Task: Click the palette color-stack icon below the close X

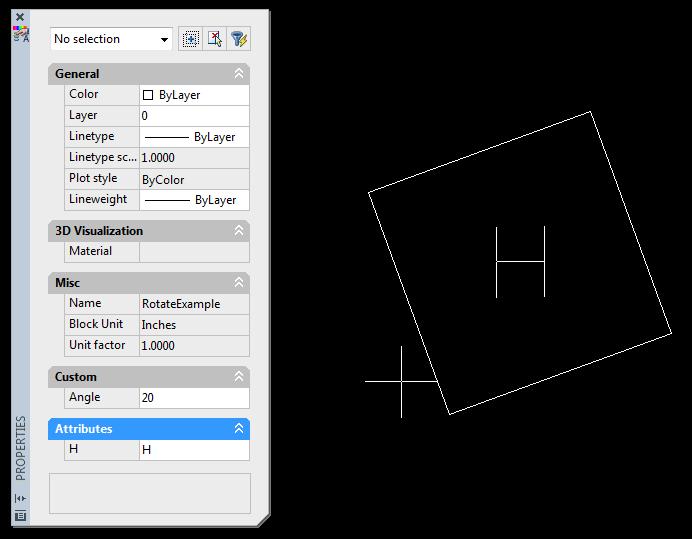Action: coord(21,34)
